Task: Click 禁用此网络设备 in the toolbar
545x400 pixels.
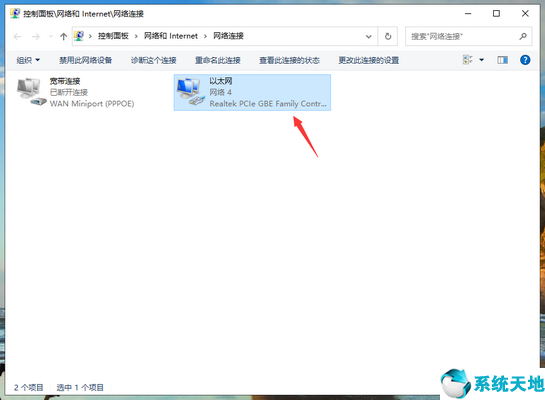Action: pos(86,60)
